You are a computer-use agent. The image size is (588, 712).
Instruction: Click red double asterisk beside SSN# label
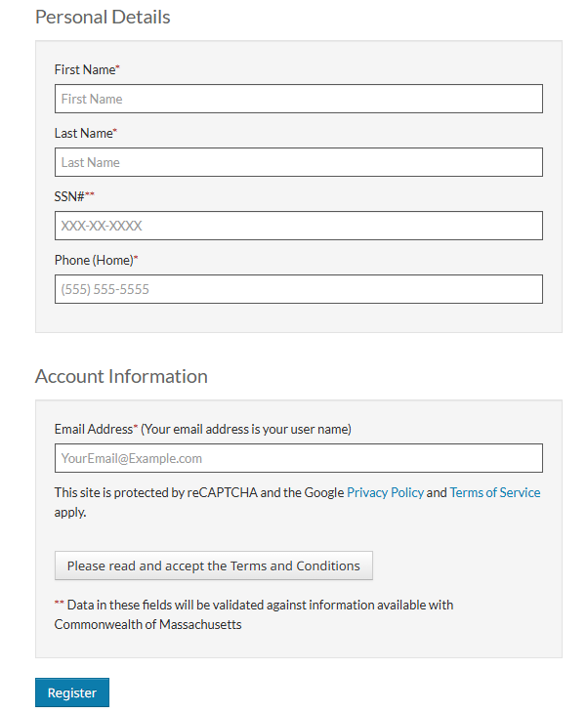pos(90,194)
